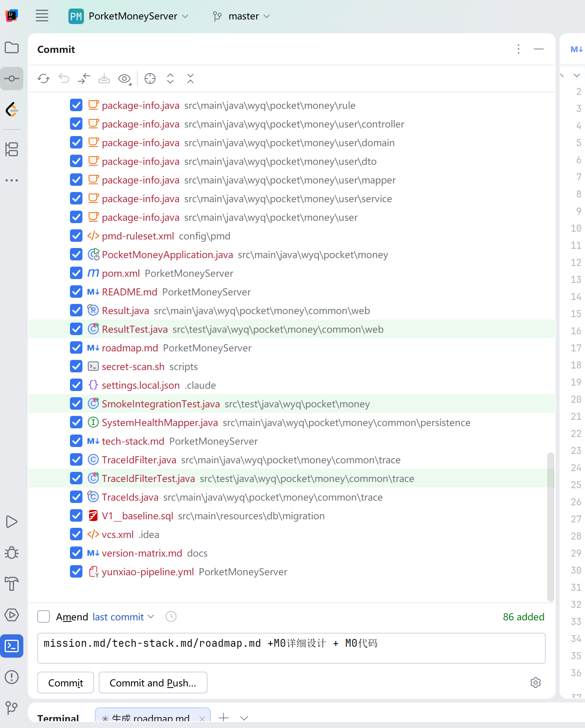Uncheck vcs.xml checkbox

pyautogui.click(x=76, y=534)
